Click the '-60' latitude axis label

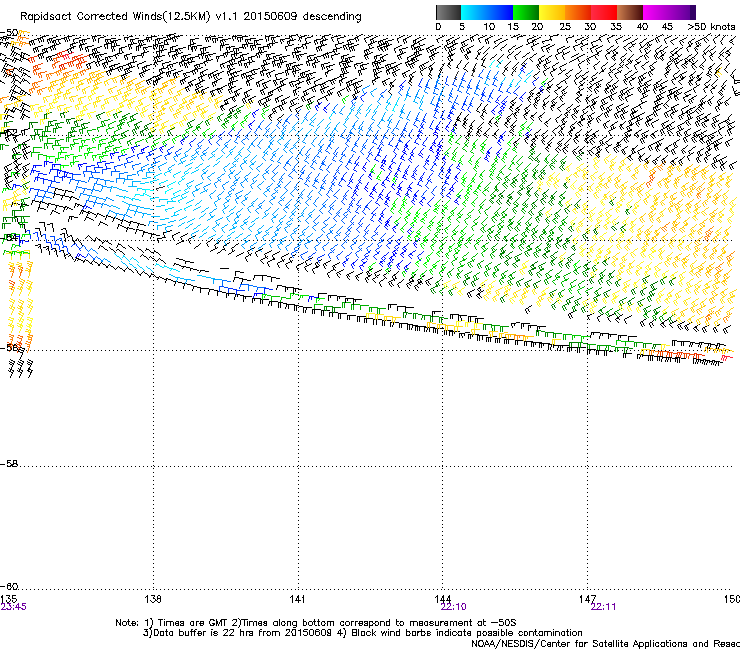tap(9, 586)
